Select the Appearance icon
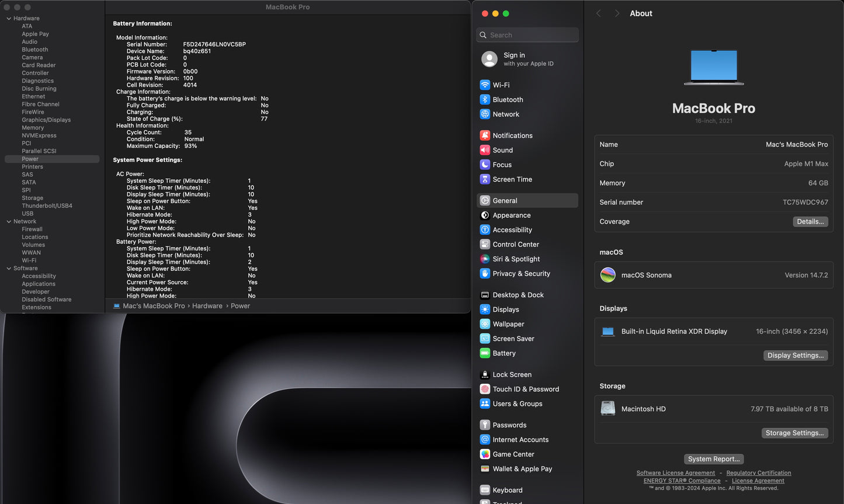The width and height of the screenshot is (844, 504). point(485,215)
